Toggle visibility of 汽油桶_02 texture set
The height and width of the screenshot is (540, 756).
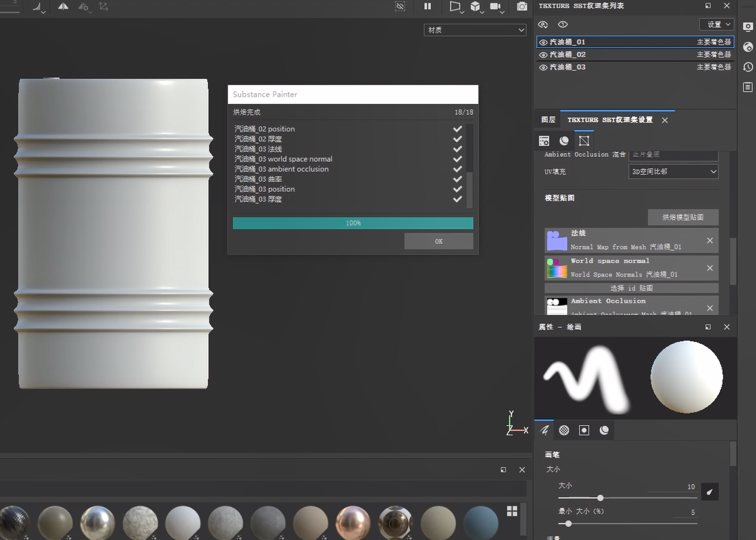(x=543, y=55)
